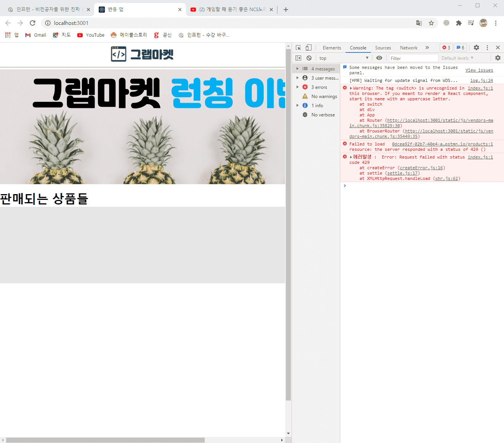Close the 인프런 browser tab
This screenshot has height=443, width=504.
tap(88, 10)
